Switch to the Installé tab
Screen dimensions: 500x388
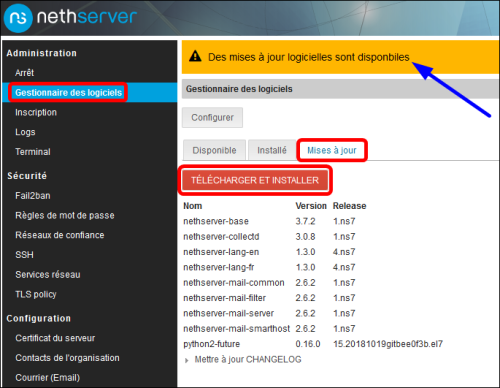point(272,150)
